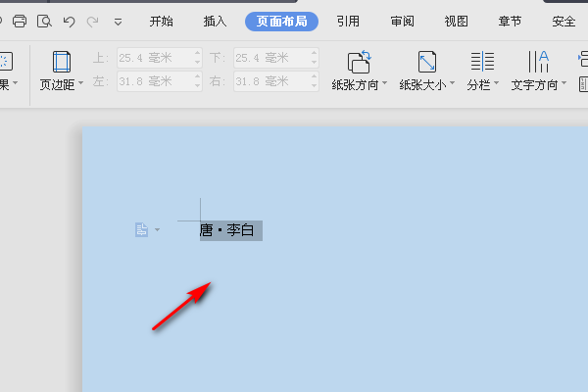Expand the 纸张方向 dropdown arrow

pyautogui.click(x=385, y=83)
